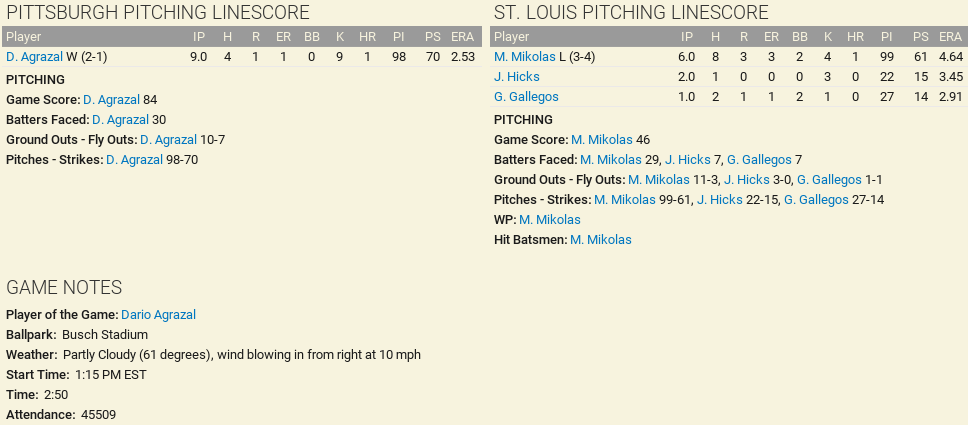
Task: Select J. Hicks in St. Louis Batters Faced
Action: [x=687, y=160]
